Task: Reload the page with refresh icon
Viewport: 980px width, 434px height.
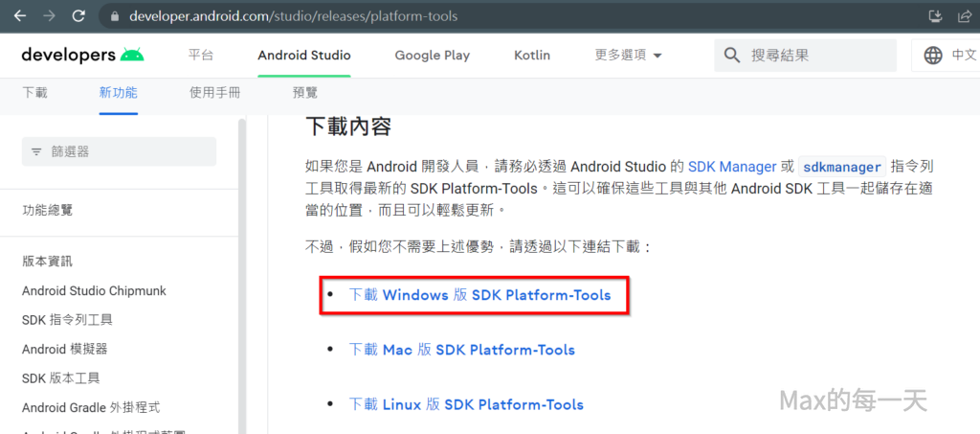Action: [78, 16]
